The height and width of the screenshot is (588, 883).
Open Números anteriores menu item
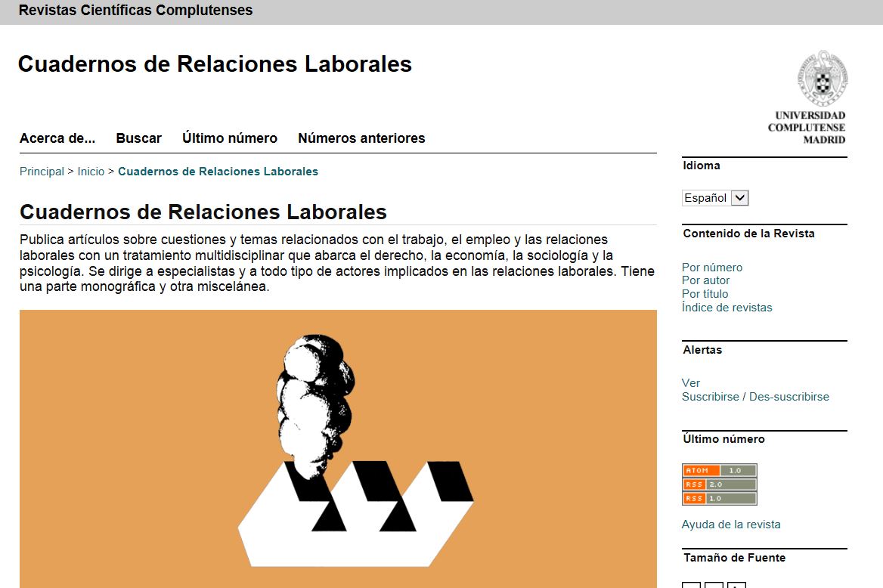coord(361,138)
